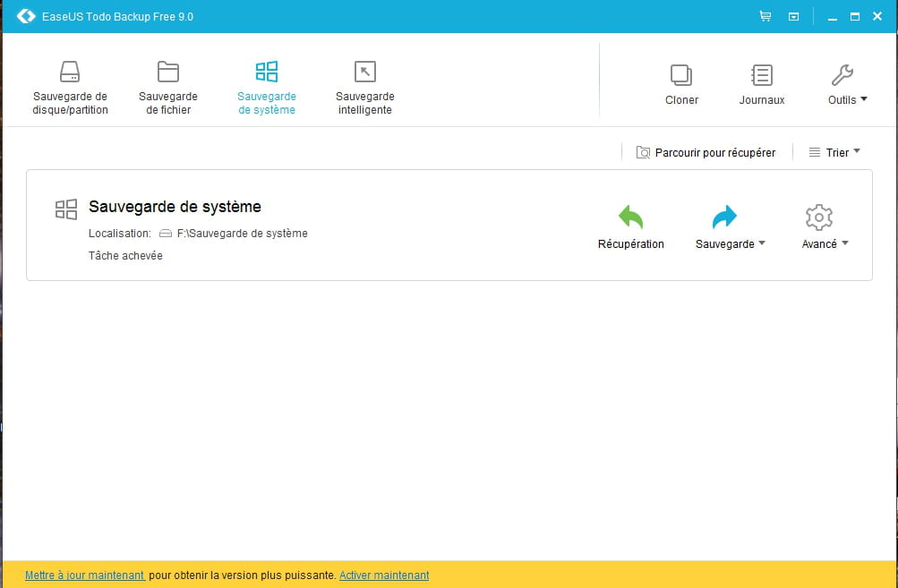The width and height of the screenshot is (898, 588).
Task: Expand the Avancé dropdown arrow
Action: [x=845, y=243]
